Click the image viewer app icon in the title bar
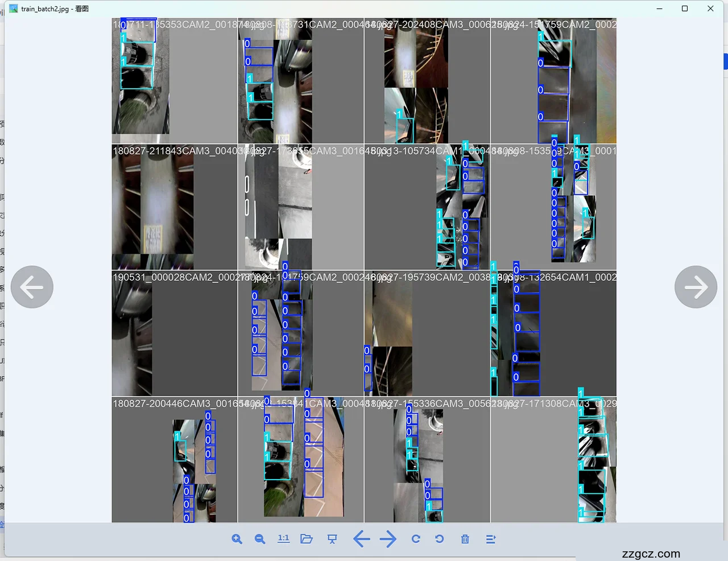Screen dimensions: 728x561 tap(14, 9)
